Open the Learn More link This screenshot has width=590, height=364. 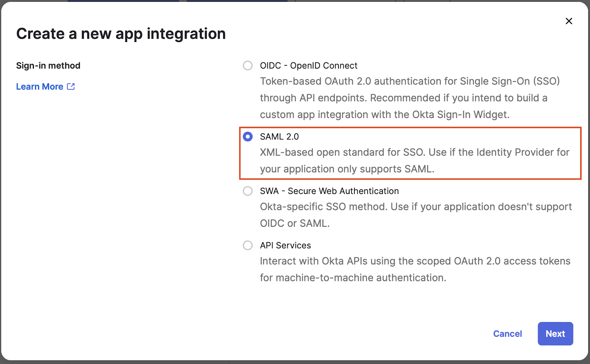[40, 87]
